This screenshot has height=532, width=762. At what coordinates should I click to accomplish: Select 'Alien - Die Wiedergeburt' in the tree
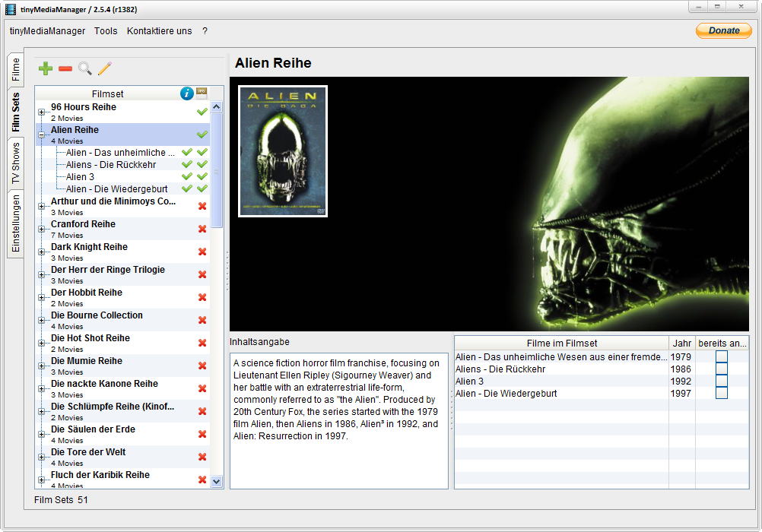pos(116,189)
